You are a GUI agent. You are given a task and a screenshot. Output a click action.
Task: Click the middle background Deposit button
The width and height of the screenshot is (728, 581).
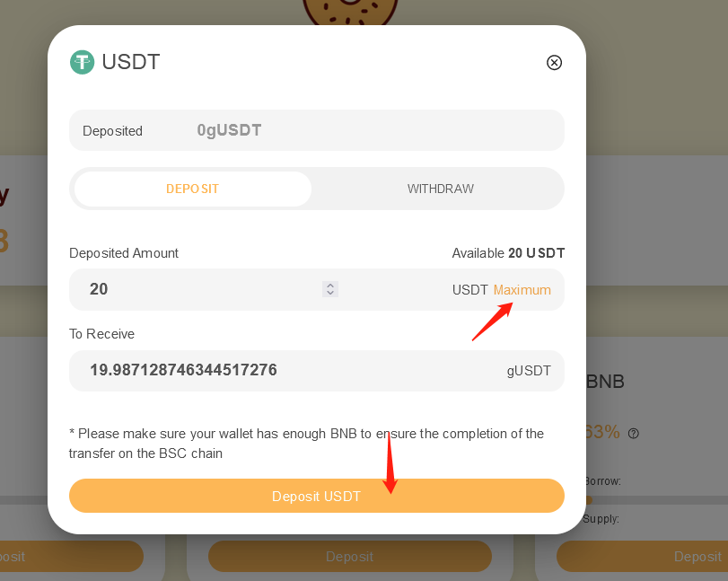pyautogui.click(x=349, y=557)
